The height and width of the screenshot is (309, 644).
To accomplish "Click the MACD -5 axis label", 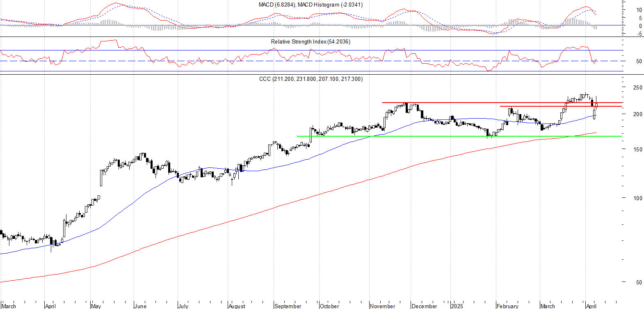I will [x=639, y=34].
